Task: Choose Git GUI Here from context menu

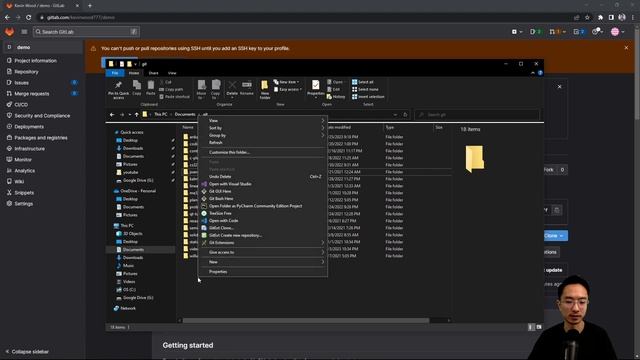Action: [x=262, y=191]
